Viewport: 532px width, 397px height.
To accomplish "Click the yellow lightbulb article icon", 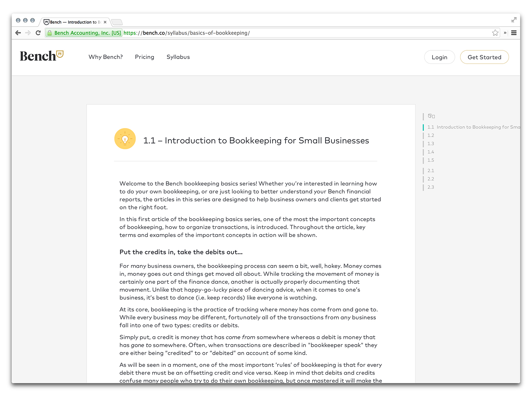I will coord(125,139).
